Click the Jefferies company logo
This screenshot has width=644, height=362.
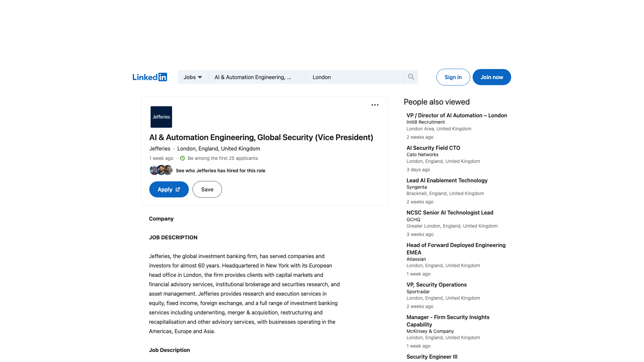[x=161, y=117]
